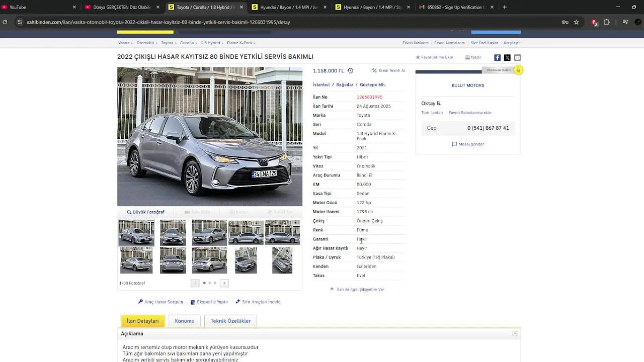The image size is (644, 362).
Task: Open Favori İlanlarım link
Action: 416,43
